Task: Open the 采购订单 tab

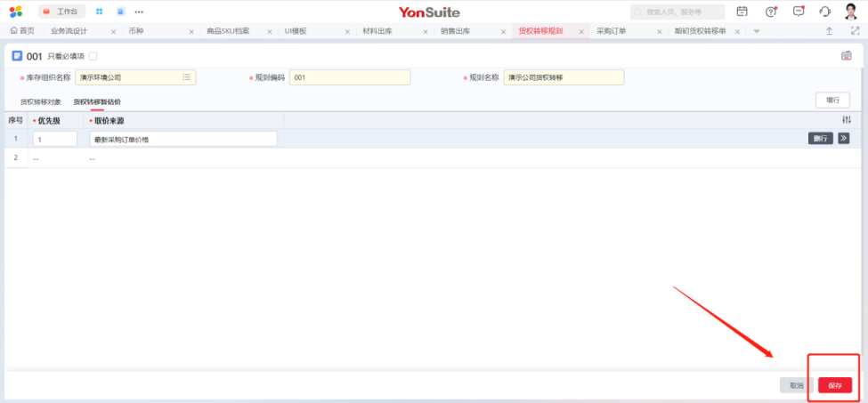Action: coord(612,31)
